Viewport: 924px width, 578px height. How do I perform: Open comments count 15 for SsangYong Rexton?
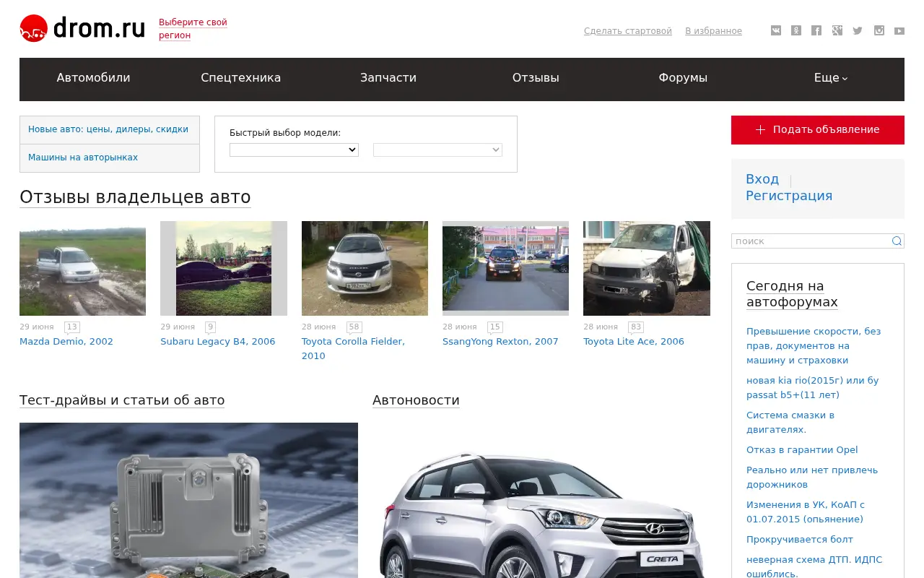(x=494, y=327)
